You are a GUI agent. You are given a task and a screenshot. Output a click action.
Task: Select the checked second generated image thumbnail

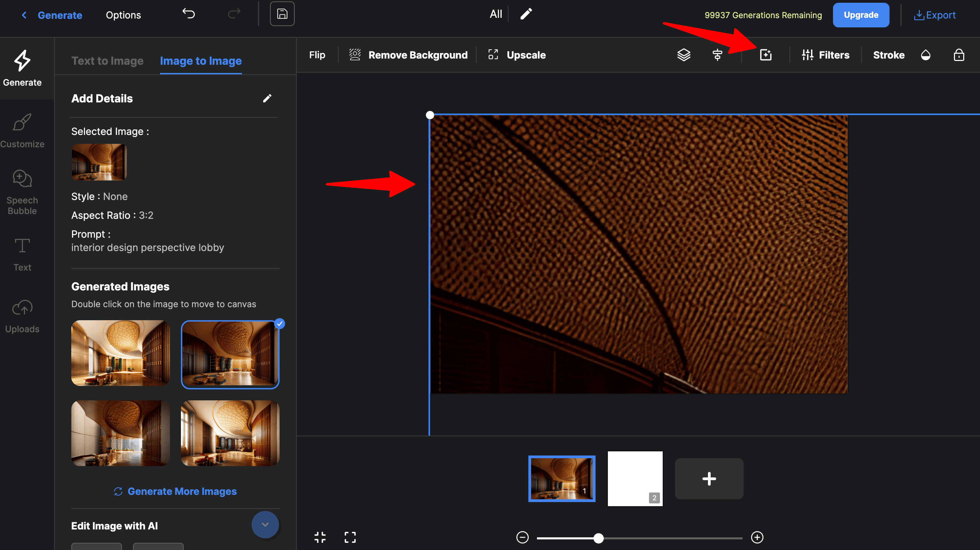click(230, 354)
